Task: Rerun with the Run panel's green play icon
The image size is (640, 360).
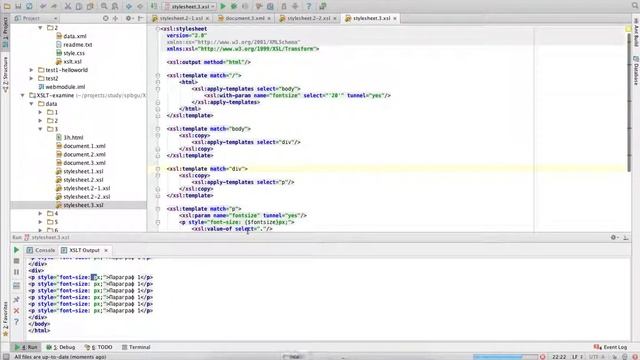Action: pyautogui.click(x=16, y=250)
